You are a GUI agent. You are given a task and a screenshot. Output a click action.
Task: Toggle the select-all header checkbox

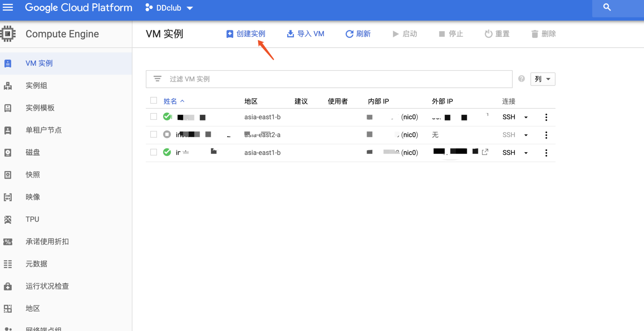pyautogui.click(x=154, y=100)
